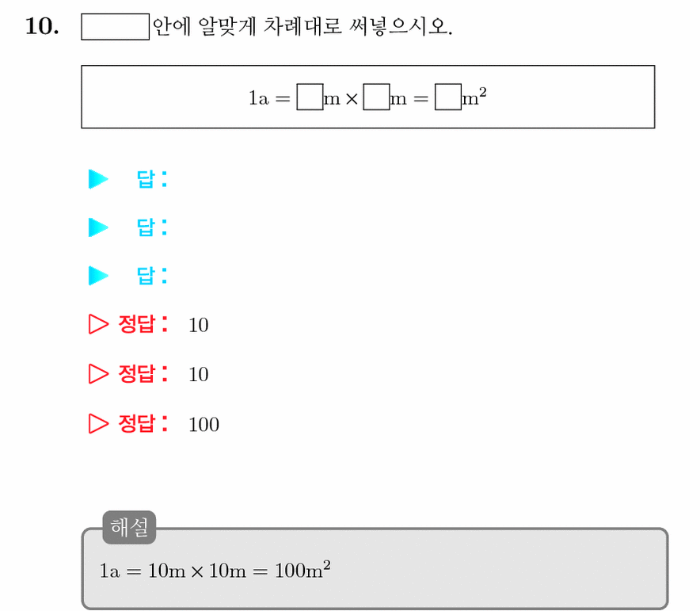Click the second cyan 답: label
Screen dimensions: 700x611
point(152,227)
